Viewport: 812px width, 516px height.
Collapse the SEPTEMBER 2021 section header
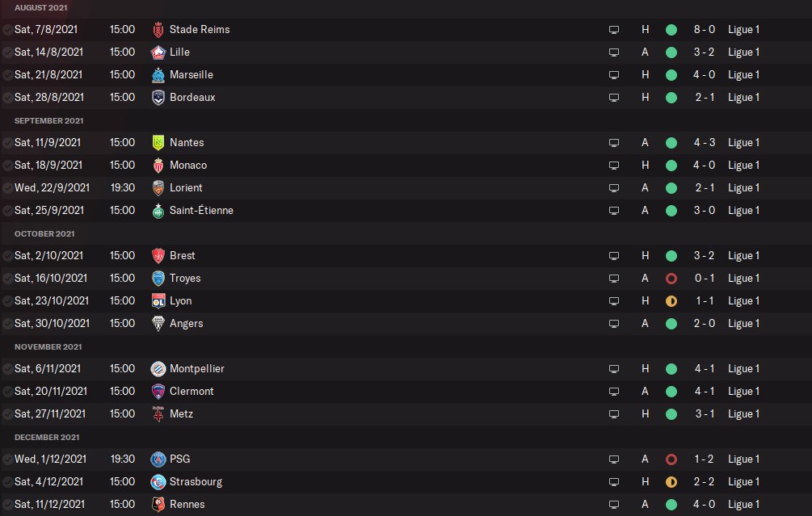tap(48, 120)
